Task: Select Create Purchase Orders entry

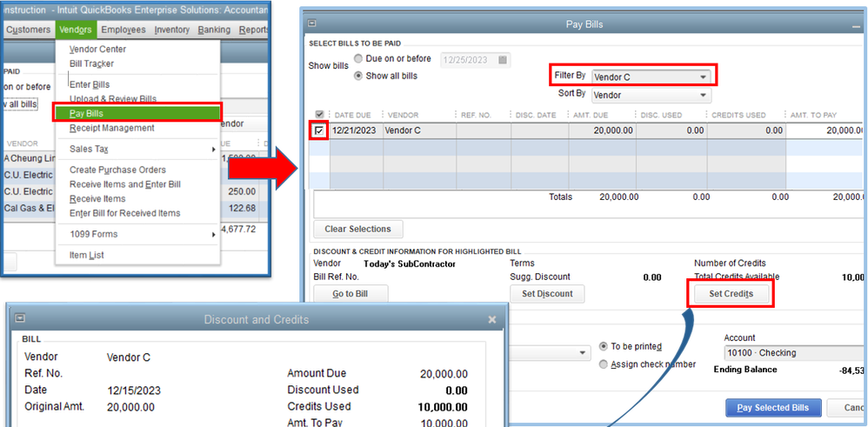Action: point(117,170)
